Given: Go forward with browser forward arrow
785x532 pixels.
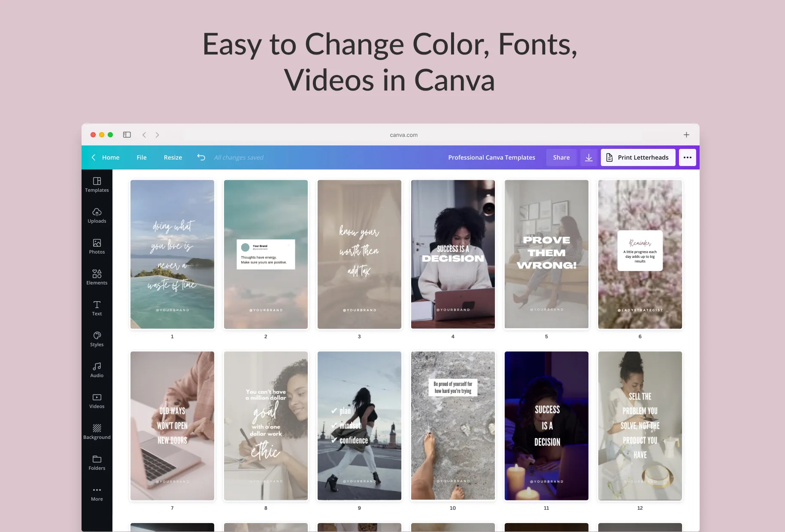Looking at the screenshot, I should [x=157, y=135].
